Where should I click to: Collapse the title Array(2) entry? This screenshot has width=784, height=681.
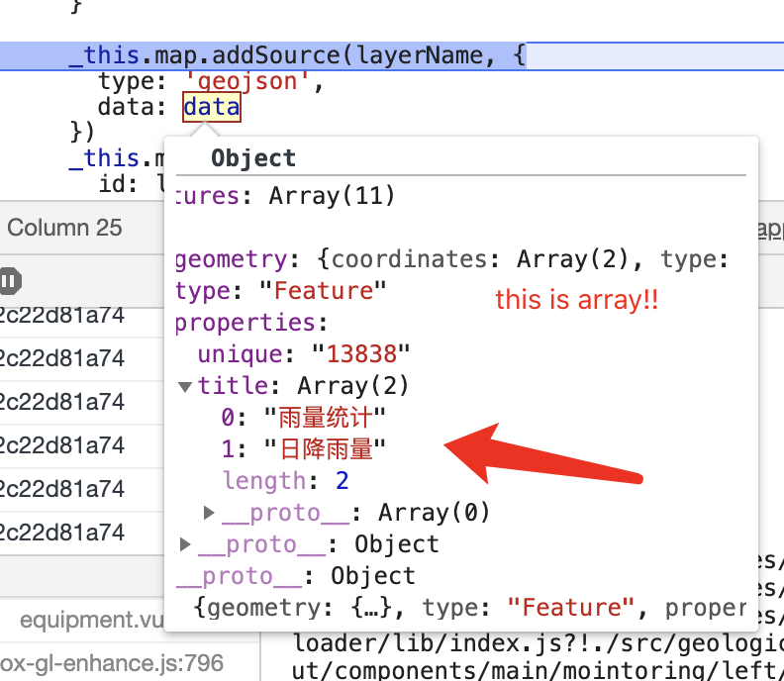click(185, 387)
